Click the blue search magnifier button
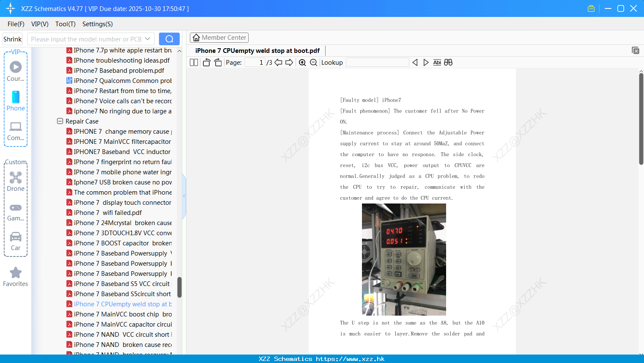644x363 pixels. coord(169,39)
